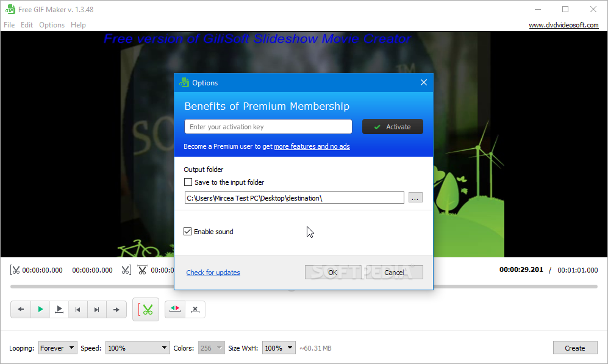Click the Free GIF Maker title bar icon
The width and height of the screenshot is (608, 364).
click(10, 9)
